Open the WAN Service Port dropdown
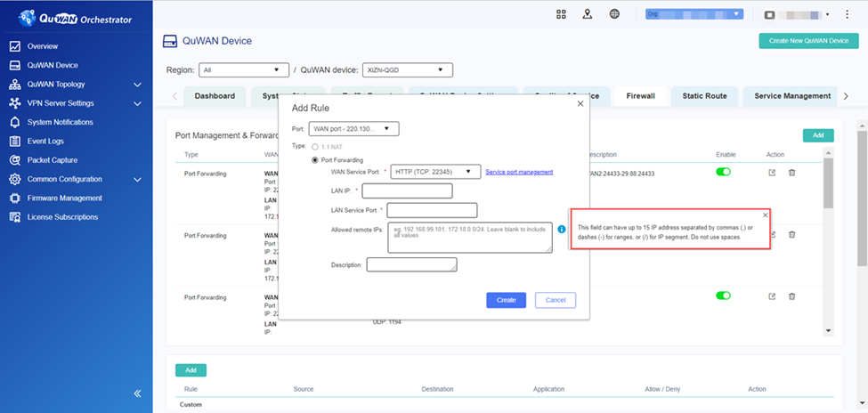The width and height of the screenshot is (868, 413). pos(435,172)
